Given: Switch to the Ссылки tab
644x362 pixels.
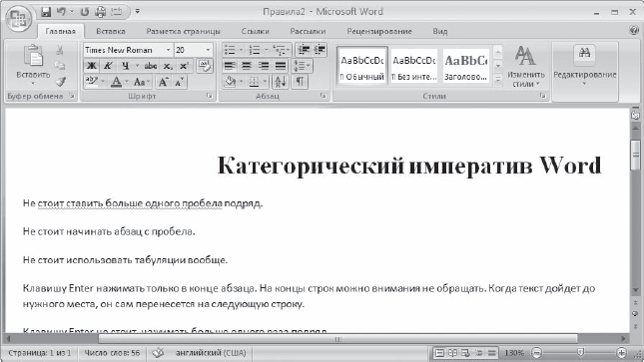Looking at the screenshot, I should click(x=255, y=31).
